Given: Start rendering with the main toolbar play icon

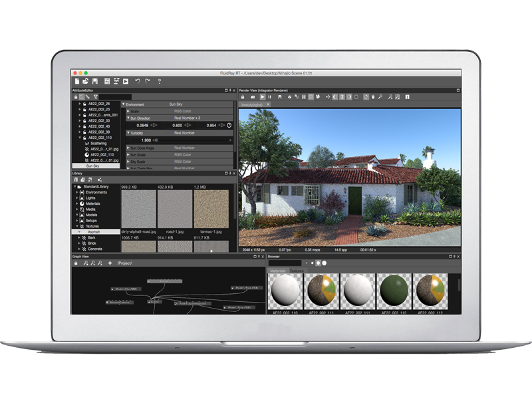Looking at the screenshot, I should (126, 81).
